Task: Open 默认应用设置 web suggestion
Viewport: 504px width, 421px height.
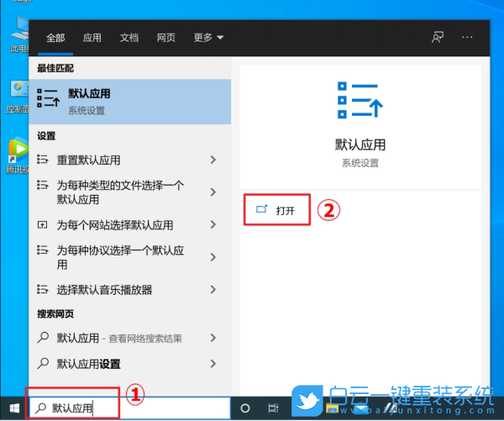Action: pyautogui.click(x=120, y=364)
